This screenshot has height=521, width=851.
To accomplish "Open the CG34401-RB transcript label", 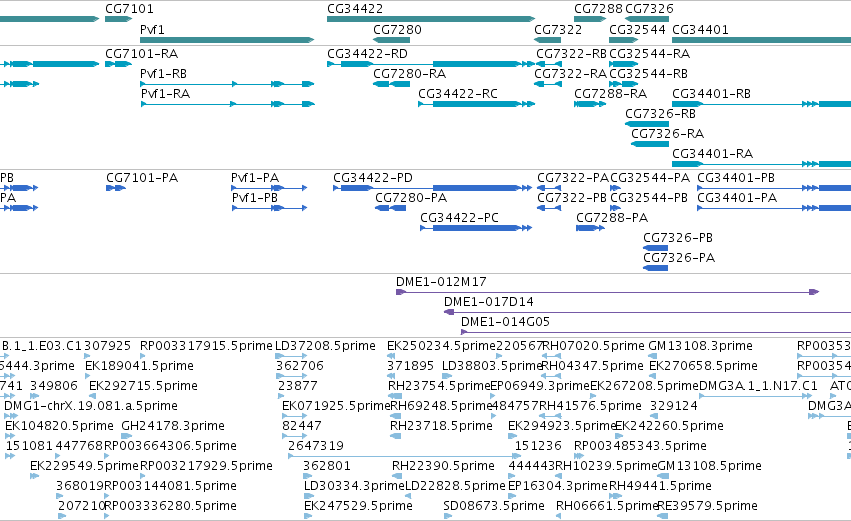I will (712, 94).
